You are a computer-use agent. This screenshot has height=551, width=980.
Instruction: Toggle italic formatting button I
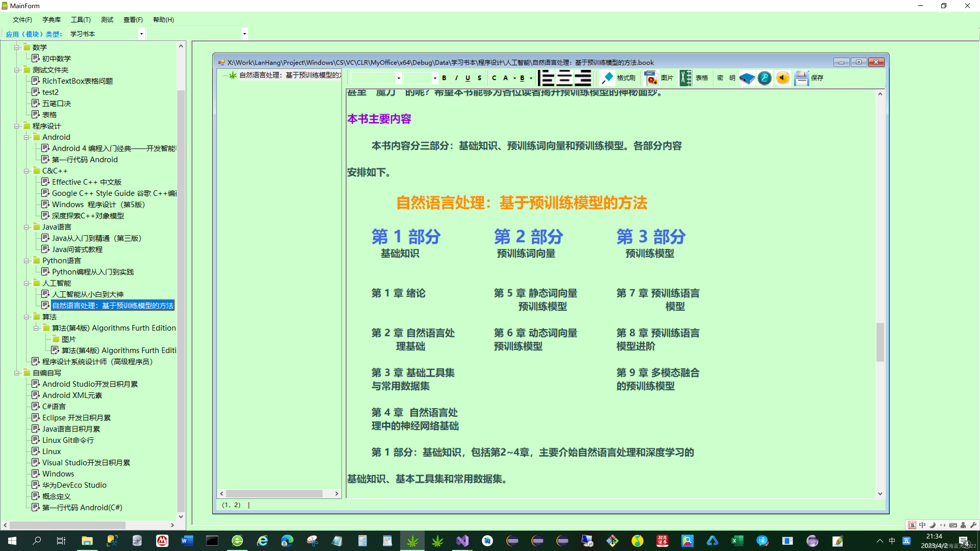click(x=456, y=78)
